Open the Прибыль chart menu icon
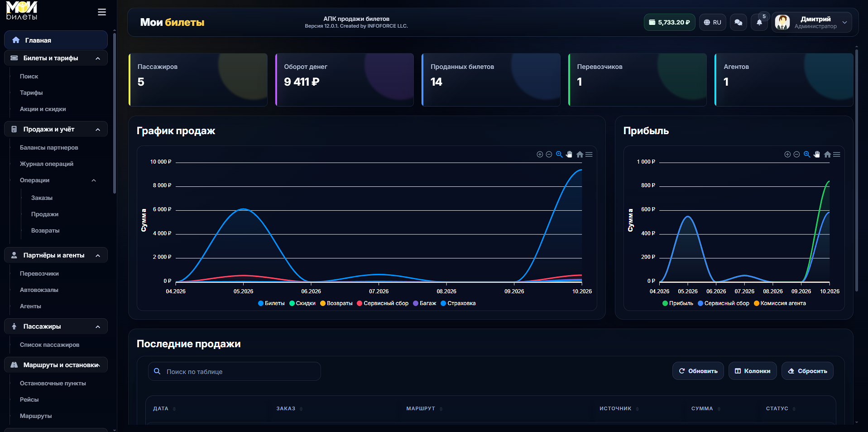 [x=837, y=155]
